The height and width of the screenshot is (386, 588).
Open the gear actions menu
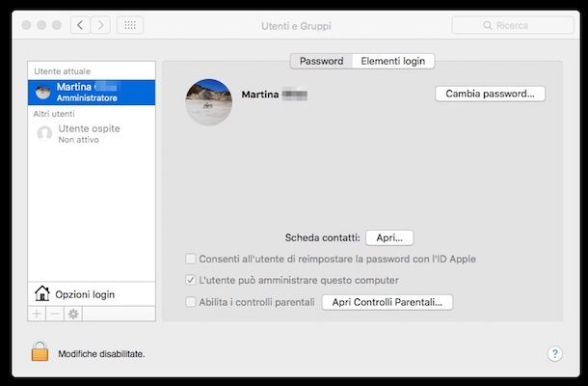click(73, 314)
